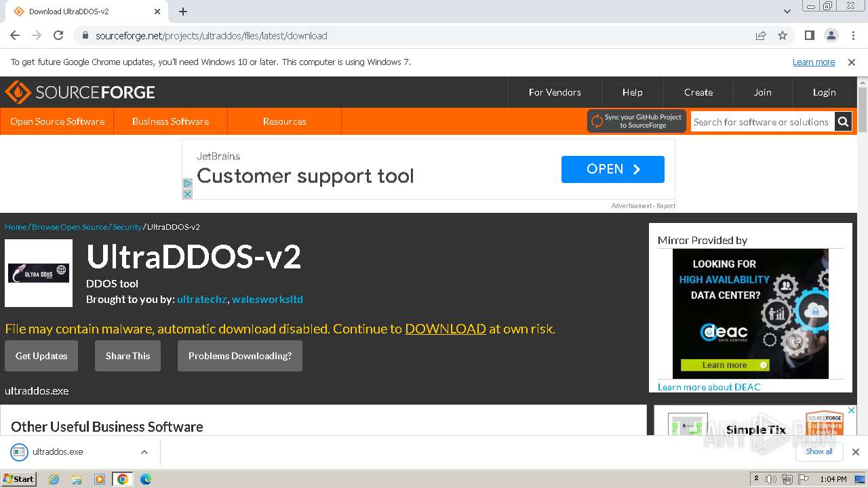The image size is (868, 488).
Task: Go to Home breadcrumb
Action: [16, 227]
